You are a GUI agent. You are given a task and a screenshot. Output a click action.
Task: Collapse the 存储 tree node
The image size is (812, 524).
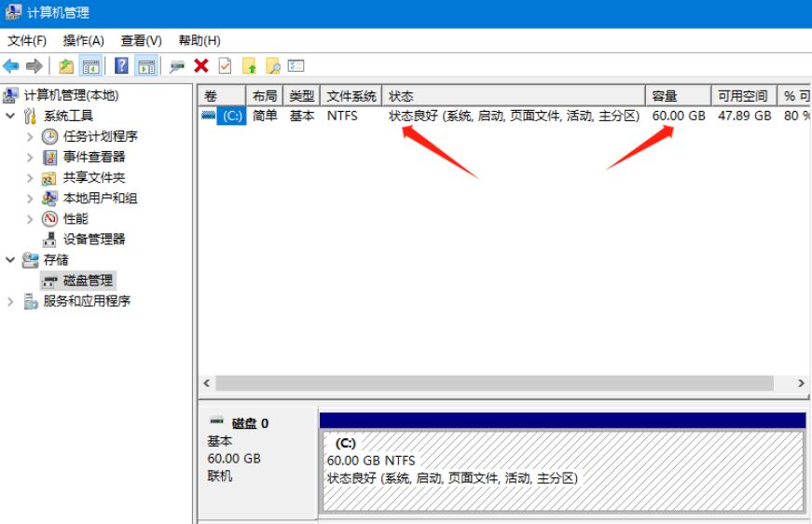tap(10, 260)
